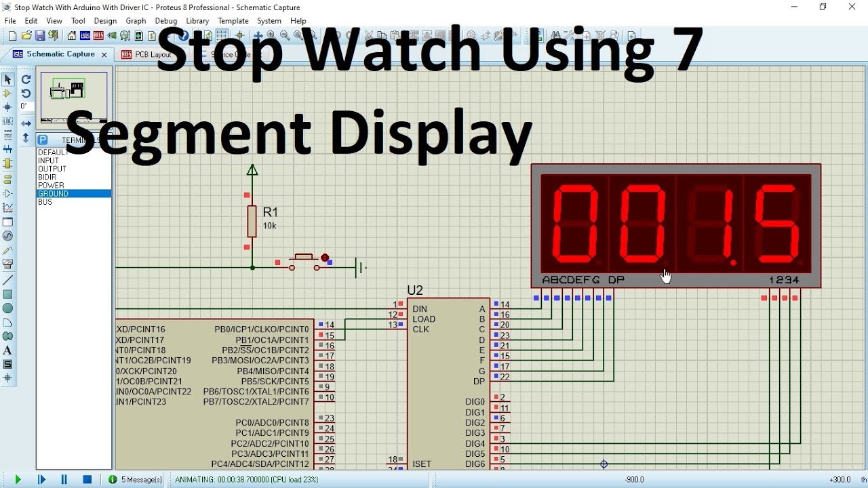Open the ARES PCB Layout toolbar icon

coord(98,36)
